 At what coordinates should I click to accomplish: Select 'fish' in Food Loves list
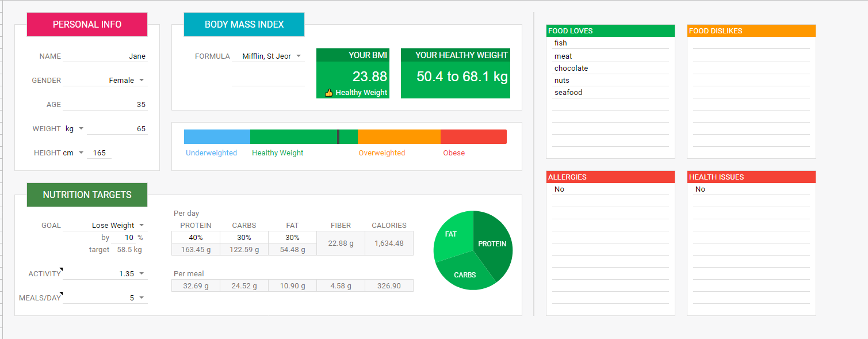tap(610, 43)
